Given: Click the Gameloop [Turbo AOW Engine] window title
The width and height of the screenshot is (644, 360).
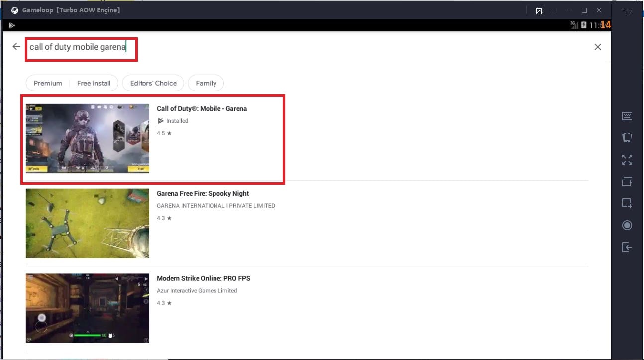Looking at the screenshot, I should 71,10.
